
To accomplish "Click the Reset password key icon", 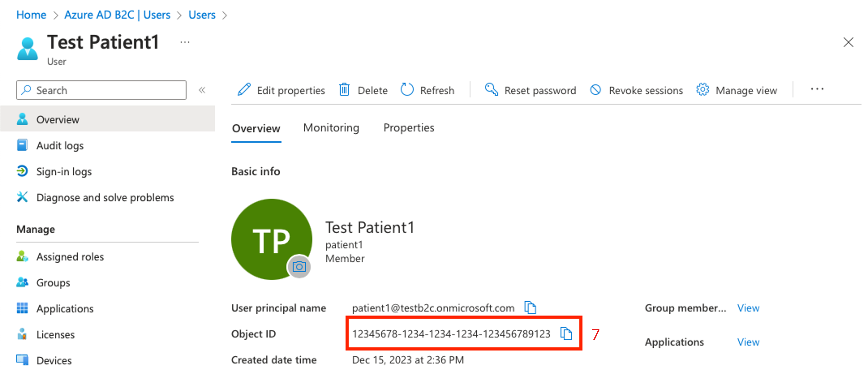I will pos(489,90).
